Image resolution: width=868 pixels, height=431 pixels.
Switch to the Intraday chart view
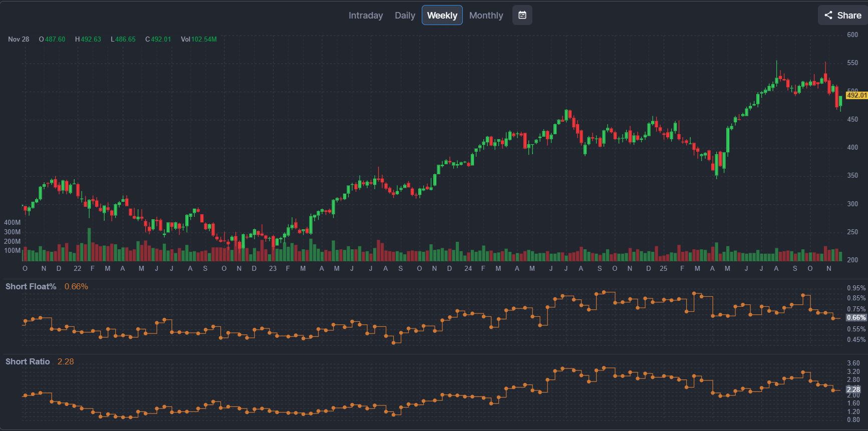366,16
